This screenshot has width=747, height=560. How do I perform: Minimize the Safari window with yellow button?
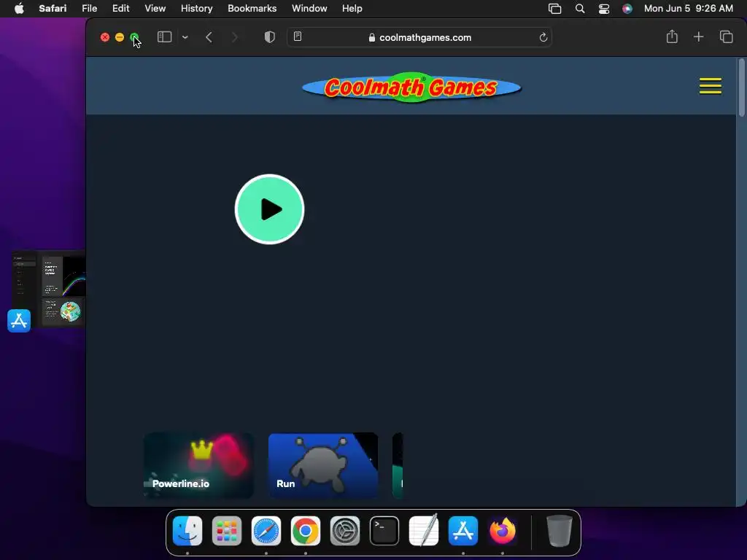[120, 37]
